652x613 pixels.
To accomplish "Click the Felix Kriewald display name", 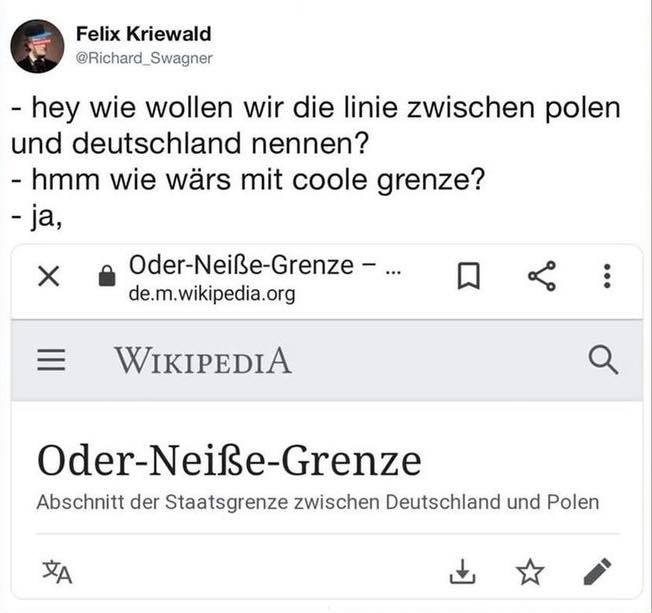I will point(143,34).
